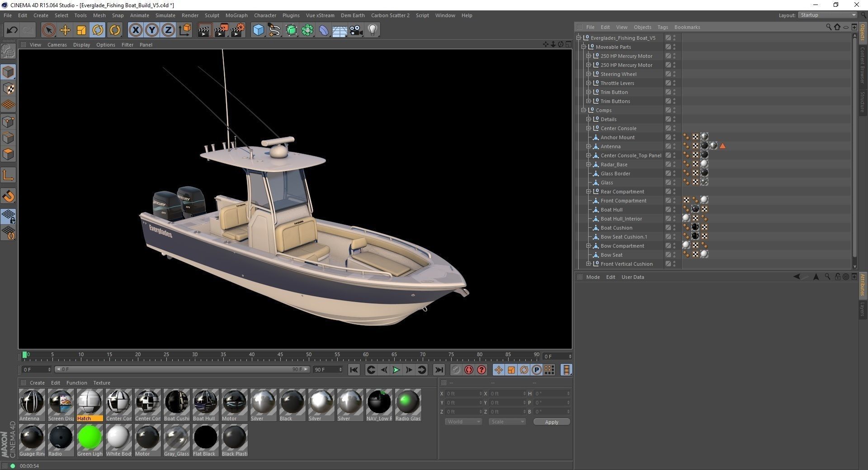
Task: Open Edit Render Settings icon
Action: click(x=238, y=30)
